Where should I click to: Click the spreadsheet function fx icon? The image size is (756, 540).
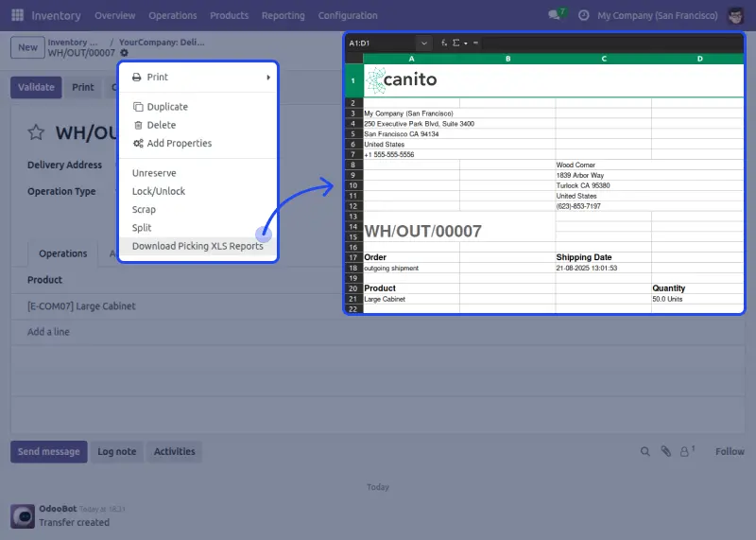(x=443, y=43)
